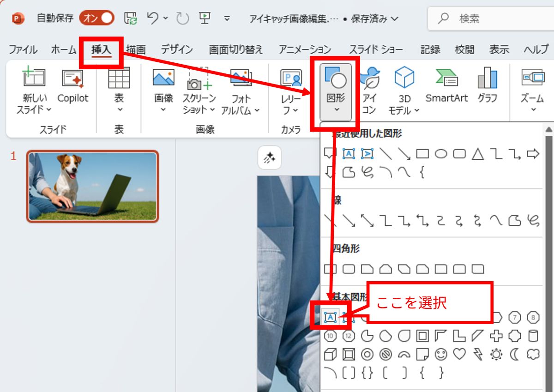Select the smiley face shape
This screenshot has width=554, height=392.
coord(441,354)
